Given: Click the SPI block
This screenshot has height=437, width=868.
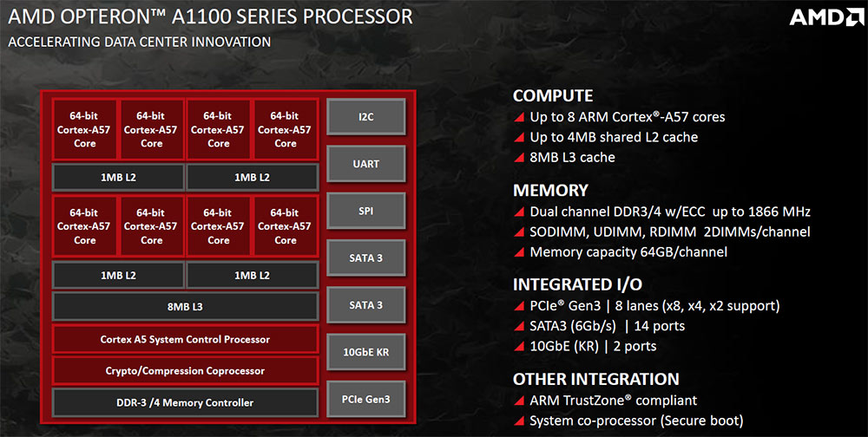Looking at the screenshot, I should click(366, 211).
